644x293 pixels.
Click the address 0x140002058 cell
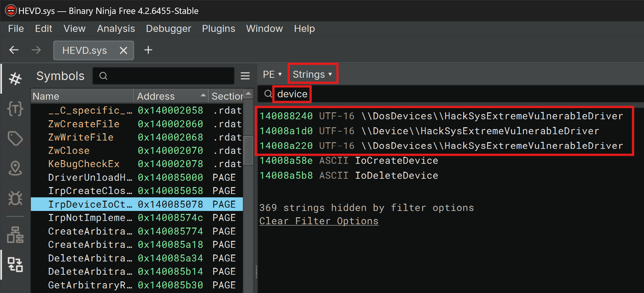click(x=170, y=110)
